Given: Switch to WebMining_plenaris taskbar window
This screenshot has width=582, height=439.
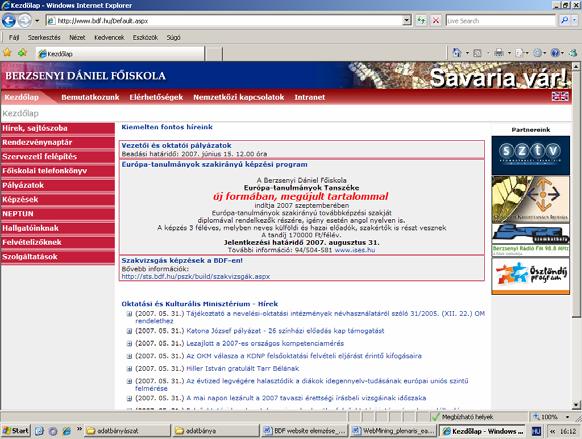Looking at the screenshot, I should point(393,431).
